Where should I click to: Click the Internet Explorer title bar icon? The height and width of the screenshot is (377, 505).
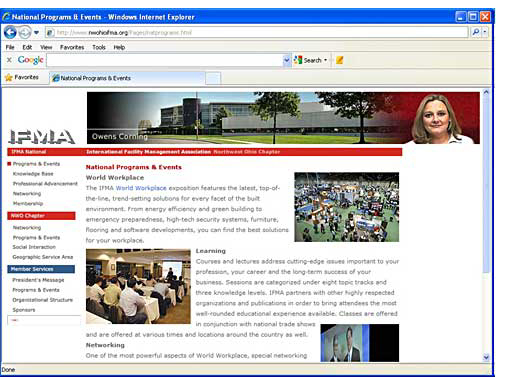(x=6, y=17)
